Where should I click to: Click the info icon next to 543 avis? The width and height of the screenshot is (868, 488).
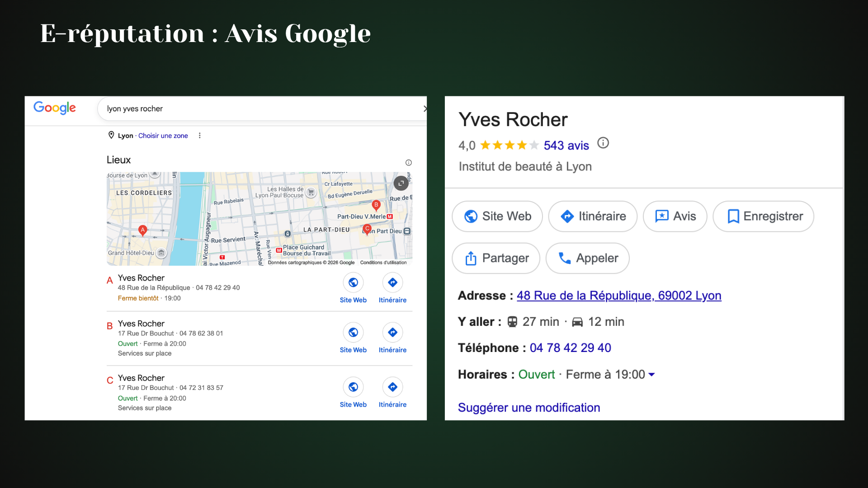[603, 143]
